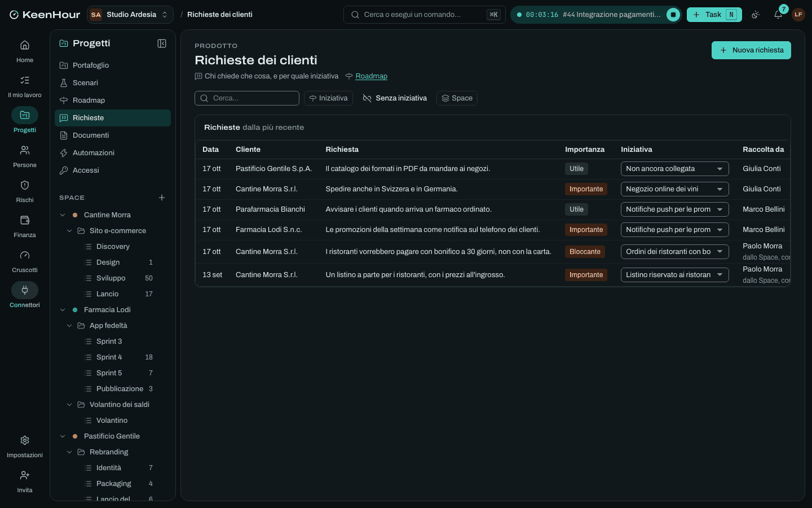Collapse the App fedeltà folder
Viewport: 812px width, 508px height.
coord(69,326)
